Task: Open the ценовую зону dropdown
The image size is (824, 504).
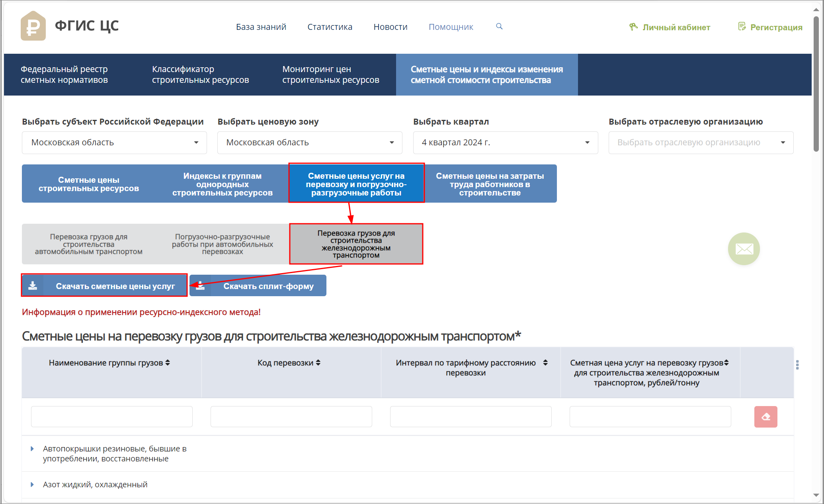Action: pos(310,143)
